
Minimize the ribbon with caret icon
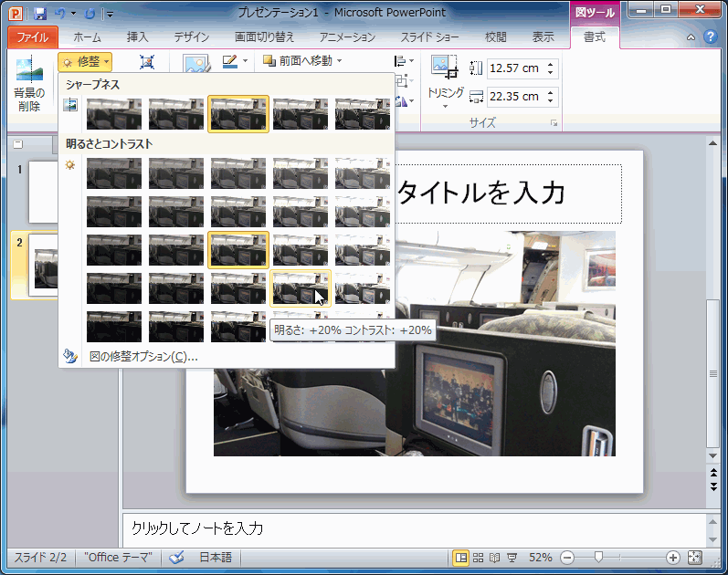(691, 37)
